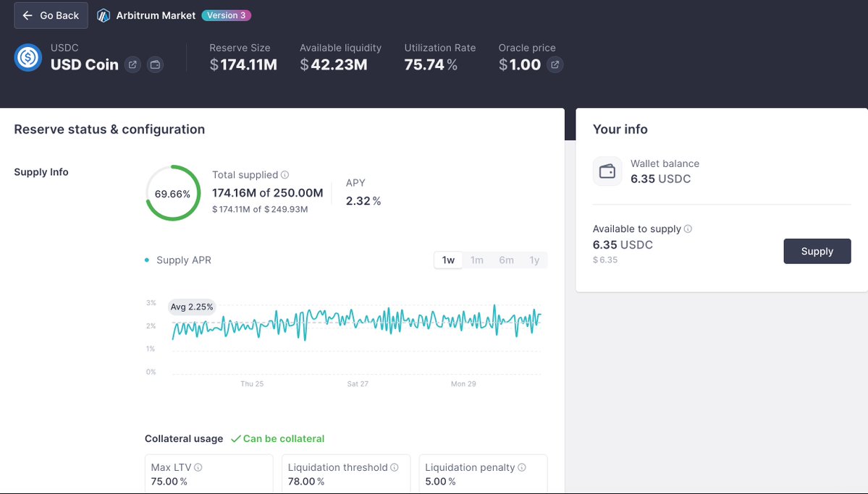Open USD Coin external explorer link icon
The image size is (868, 494).
click(x=132, y=64)
